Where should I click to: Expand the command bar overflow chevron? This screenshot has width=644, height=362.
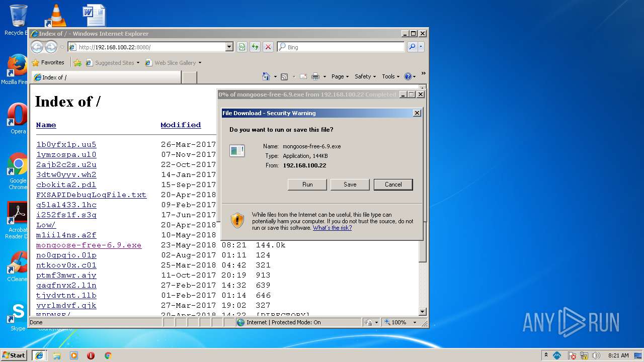(423, 73)
